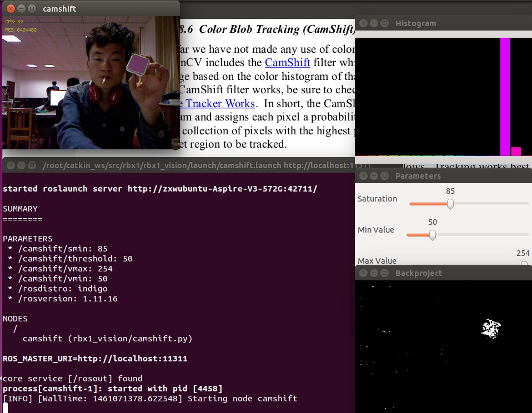Maximize the camshift.launch terminal window

[x=32, y=165]
